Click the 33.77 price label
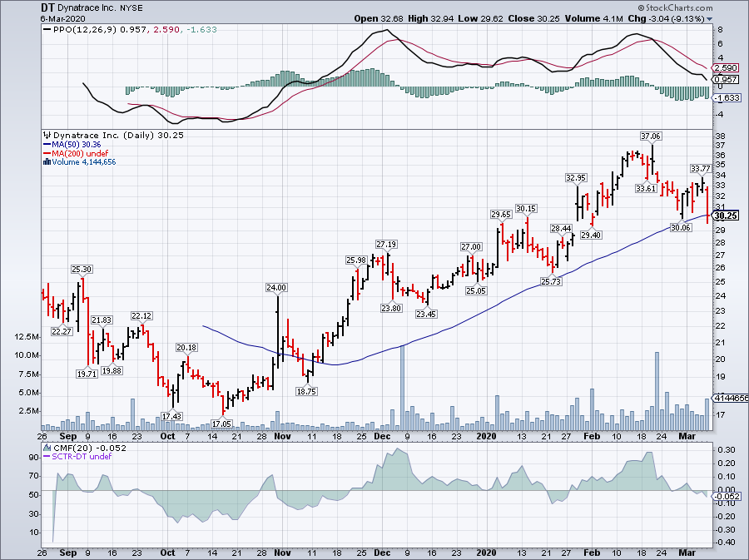This screenshot has height=560, width=749. [700, 169]
